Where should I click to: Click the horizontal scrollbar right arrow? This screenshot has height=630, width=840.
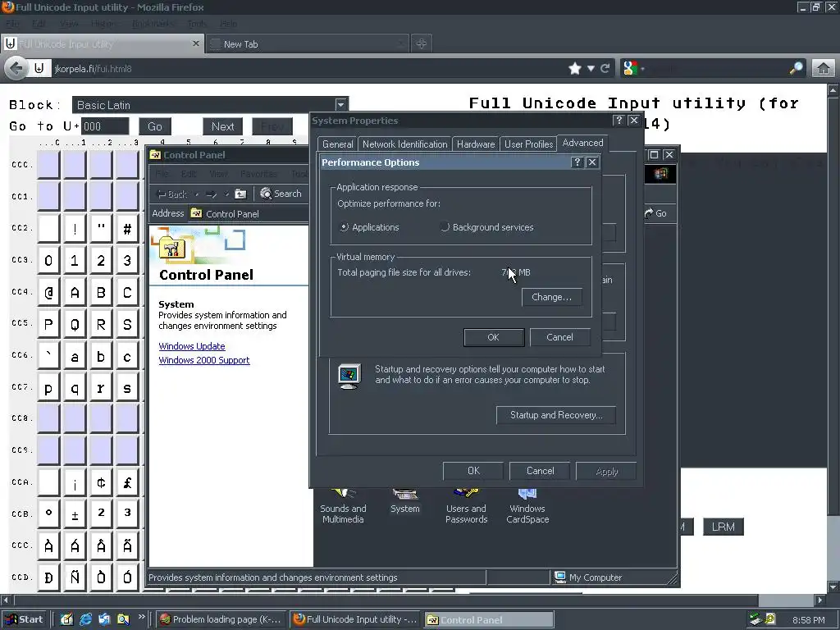click(819, 600)
